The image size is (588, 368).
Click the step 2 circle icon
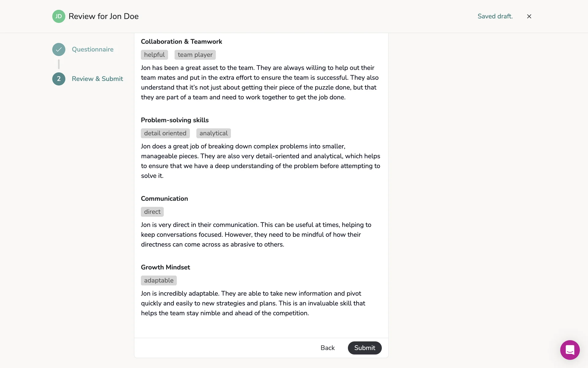(58, 79)
